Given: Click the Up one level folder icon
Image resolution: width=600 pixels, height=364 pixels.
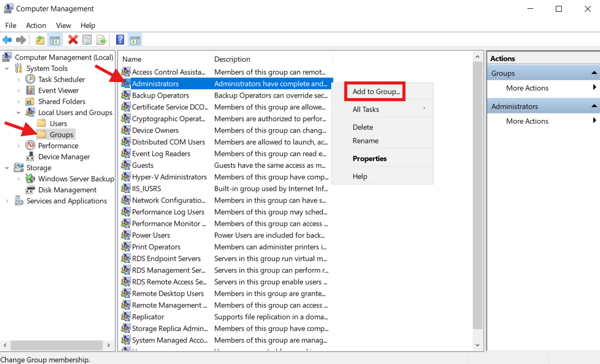Looking at the screenshot, I should coord(40,40).
